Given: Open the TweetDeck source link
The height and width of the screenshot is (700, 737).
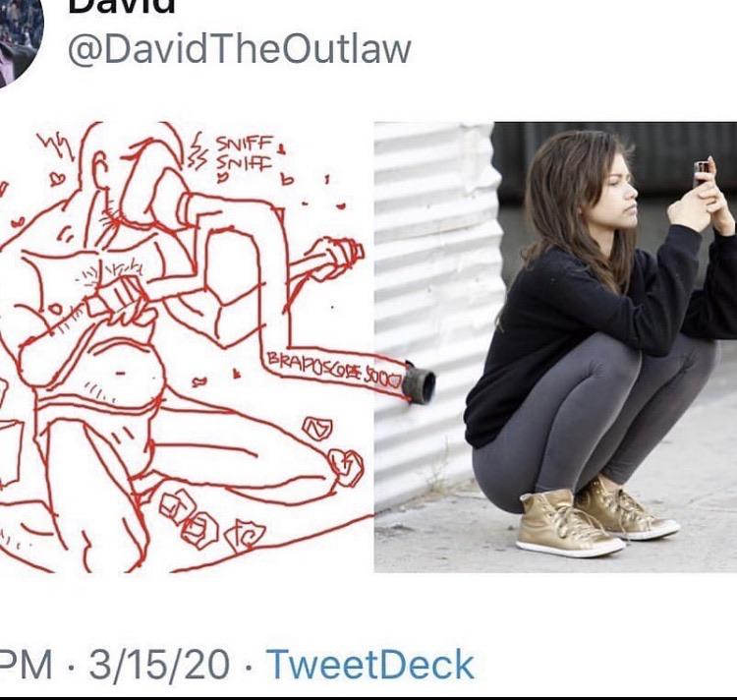Looking at the screenshot, I should coord(369,665).
